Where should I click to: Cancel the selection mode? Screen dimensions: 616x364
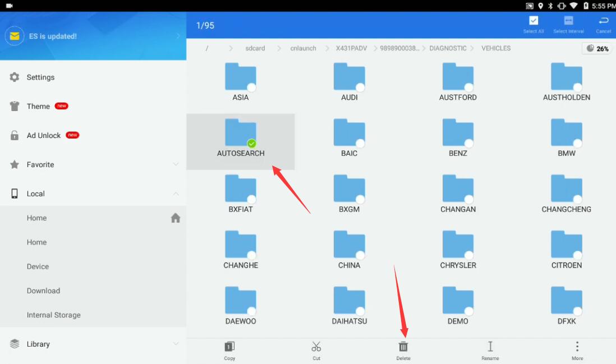tap(604, 24)
